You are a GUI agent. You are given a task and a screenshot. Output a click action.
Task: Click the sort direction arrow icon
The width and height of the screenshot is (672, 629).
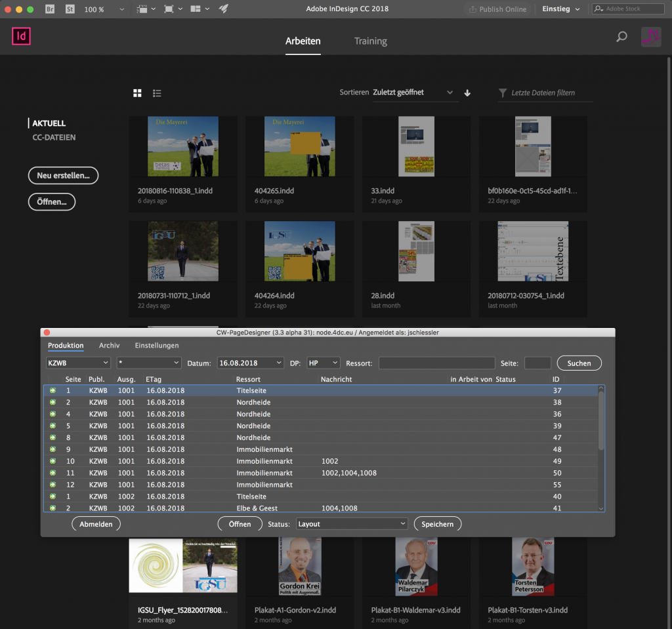click(467, 92)
